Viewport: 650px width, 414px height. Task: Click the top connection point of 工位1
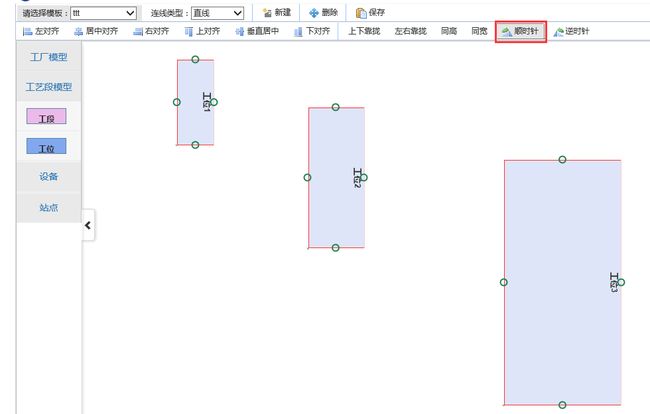click(195, 60)
